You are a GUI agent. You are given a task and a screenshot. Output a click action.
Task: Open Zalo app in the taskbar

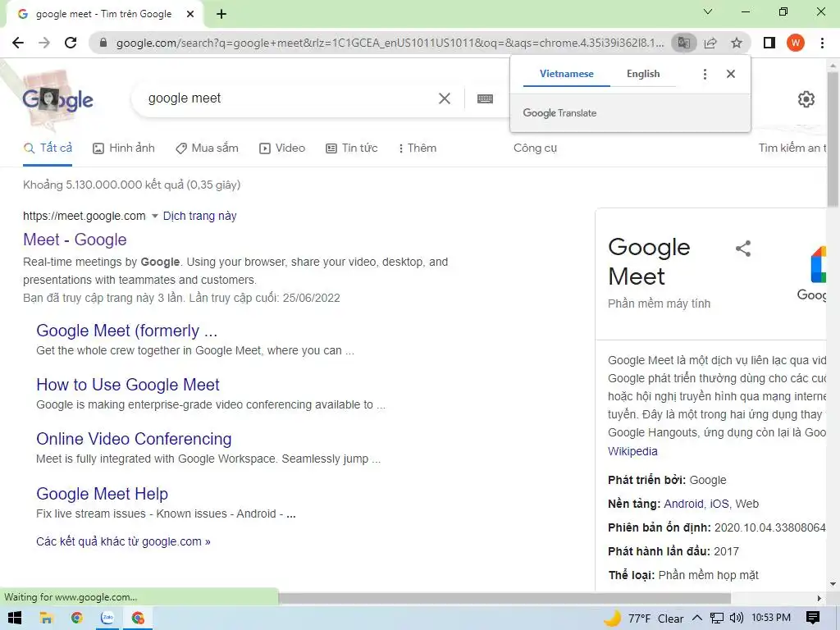107,618
